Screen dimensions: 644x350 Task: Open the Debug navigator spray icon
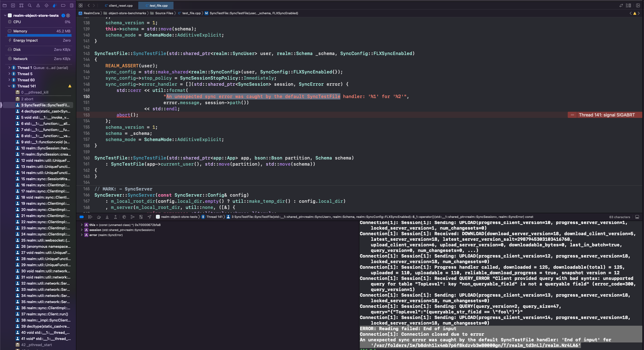click(55, 5)
